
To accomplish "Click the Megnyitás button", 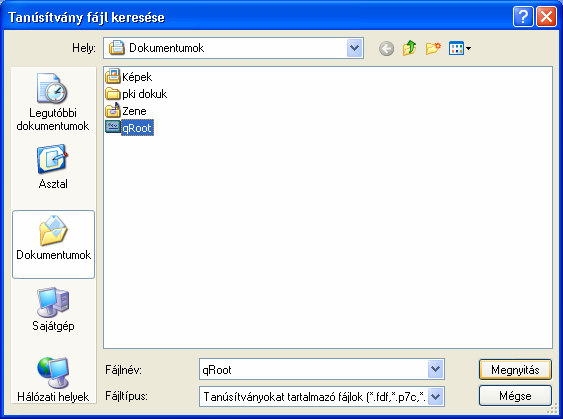I will 515,369.
